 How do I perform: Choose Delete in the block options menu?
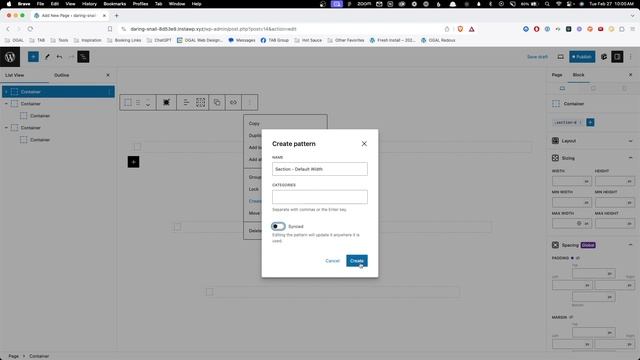pos(255,231)
